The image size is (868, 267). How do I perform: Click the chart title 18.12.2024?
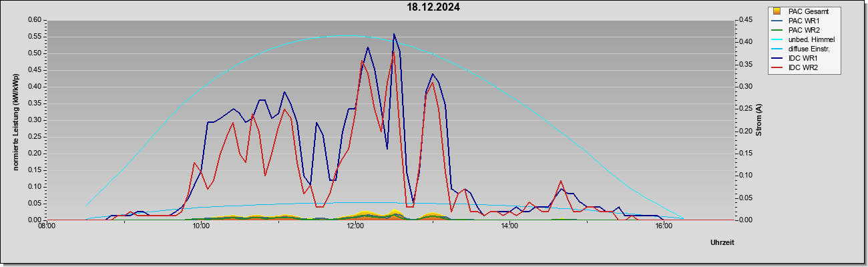coord(433,7)
